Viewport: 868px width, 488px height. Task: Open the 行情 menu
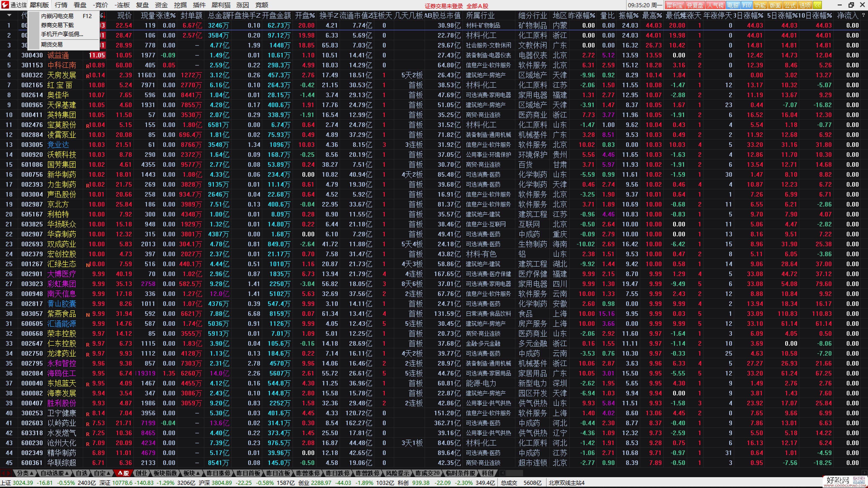(61, 5)
